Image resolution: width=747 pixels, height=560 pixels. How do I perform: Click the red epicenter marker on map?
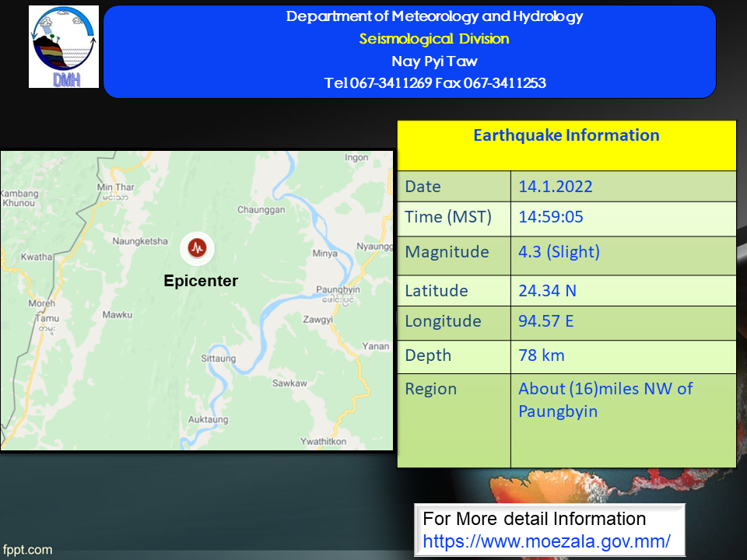point(197,248)
